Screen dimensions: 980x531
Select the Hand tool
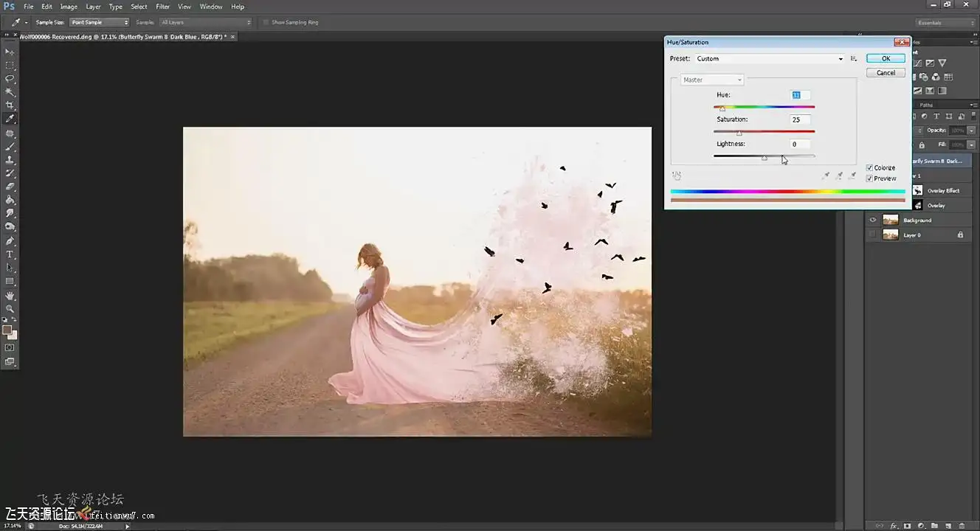10,295
